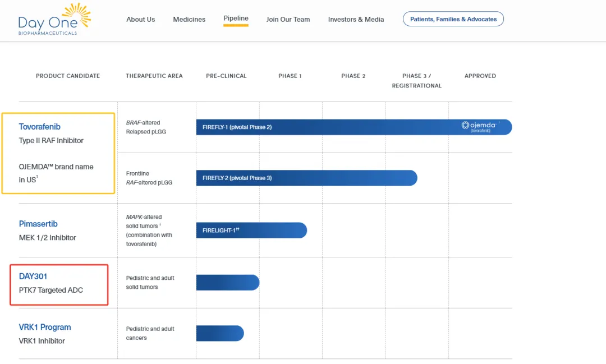Select the Pipeline tab in the navigation
Screen dimensions: 606x364
236,19
